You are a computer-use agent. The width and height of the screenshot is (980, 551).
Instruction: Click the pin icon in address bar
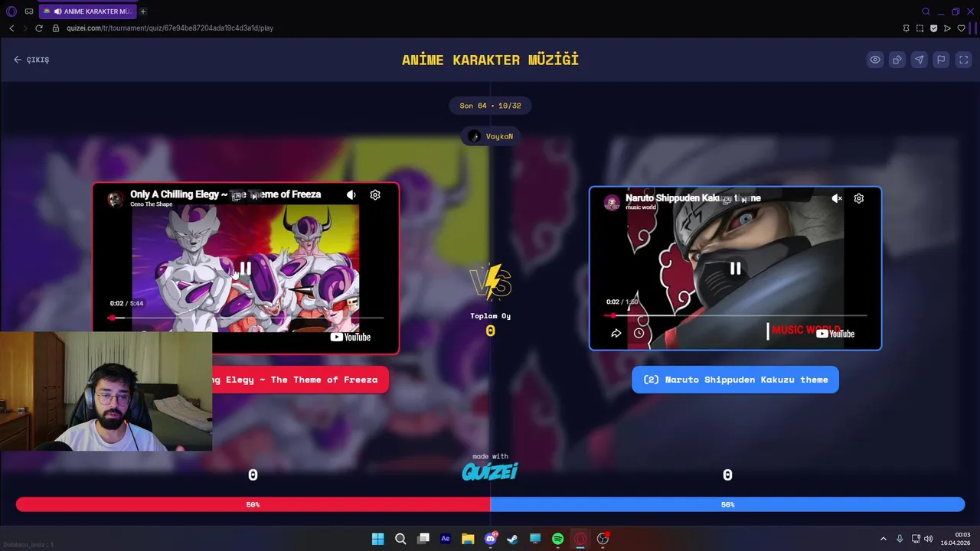pos(906,28)
